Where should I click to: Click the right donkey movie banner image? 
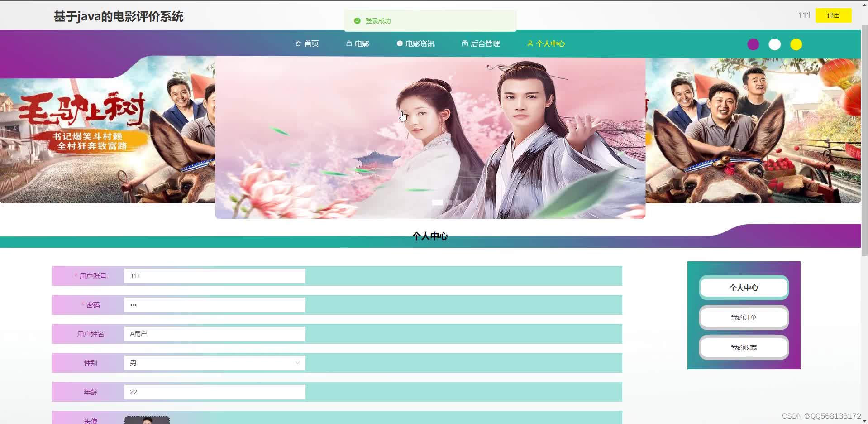coord(753,130)
